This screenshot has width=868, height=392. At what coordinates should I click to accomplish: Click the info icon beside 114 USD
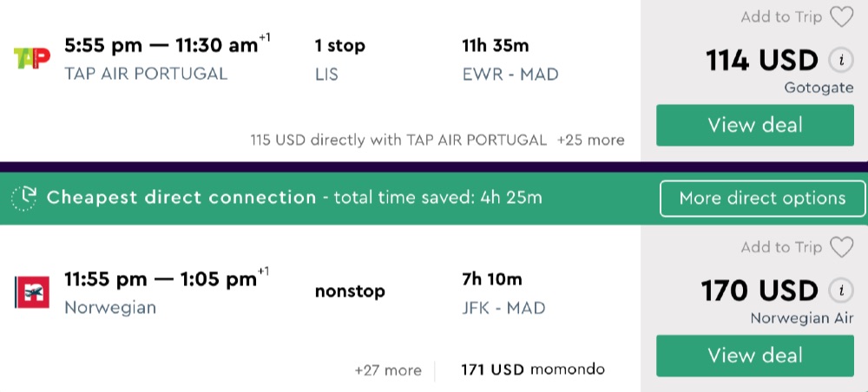coord(839,60)
